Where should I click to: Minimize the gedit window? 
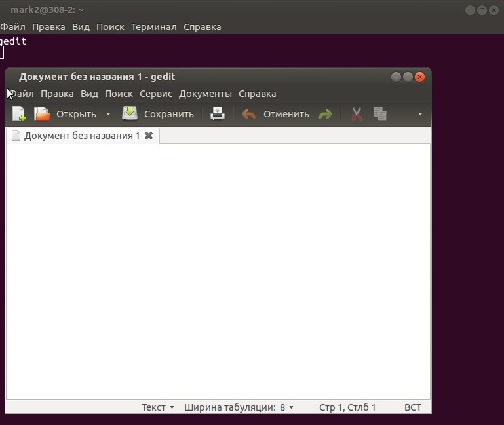click(x=396, y=77)
